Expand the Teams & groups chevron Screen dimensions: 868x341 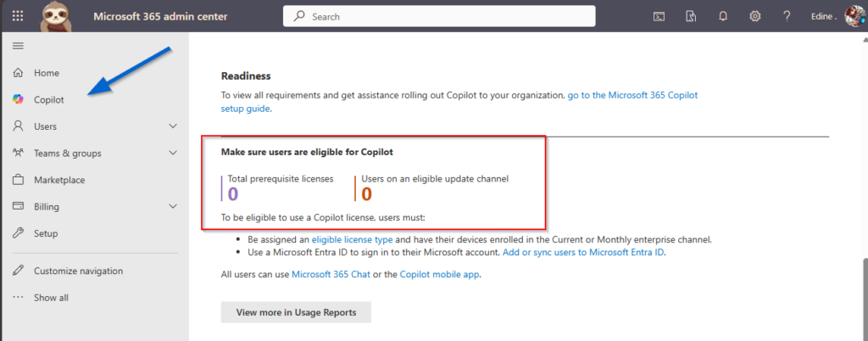tap(173, 153)
